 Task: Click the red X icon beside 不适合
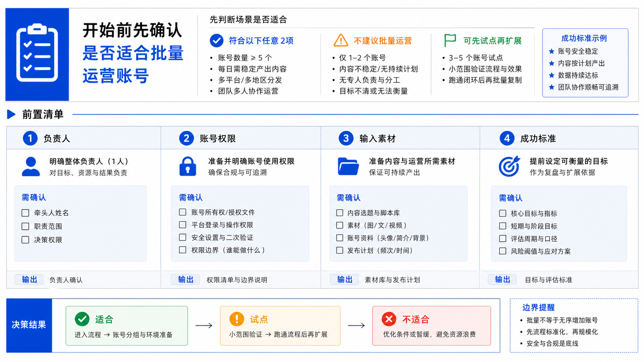point(389,319)
